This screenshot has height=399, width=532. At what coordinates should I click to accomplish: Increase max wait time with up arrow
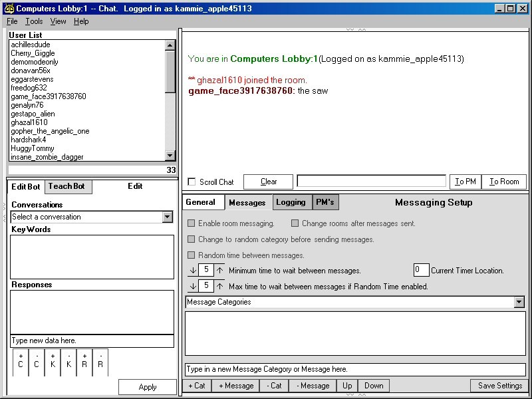click(x=219, y=286)
